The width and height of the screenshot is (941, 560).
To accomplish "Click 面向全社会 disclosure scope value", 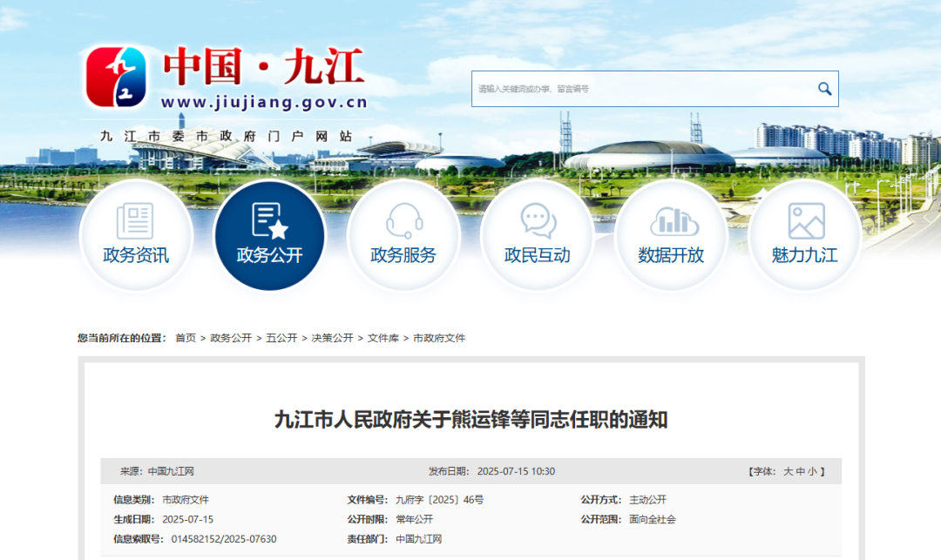I will point(653,519).
